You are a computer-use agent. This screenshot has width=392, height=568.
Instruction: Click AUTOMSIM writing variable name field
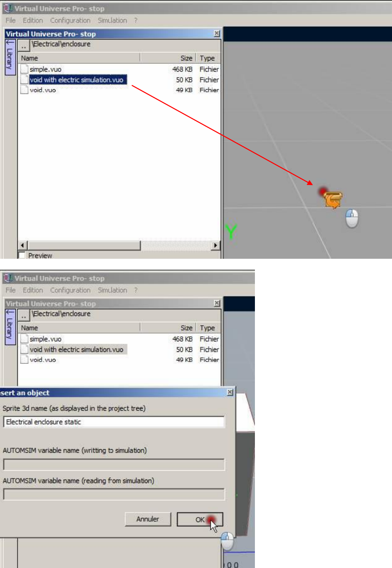tap(114, 465)
